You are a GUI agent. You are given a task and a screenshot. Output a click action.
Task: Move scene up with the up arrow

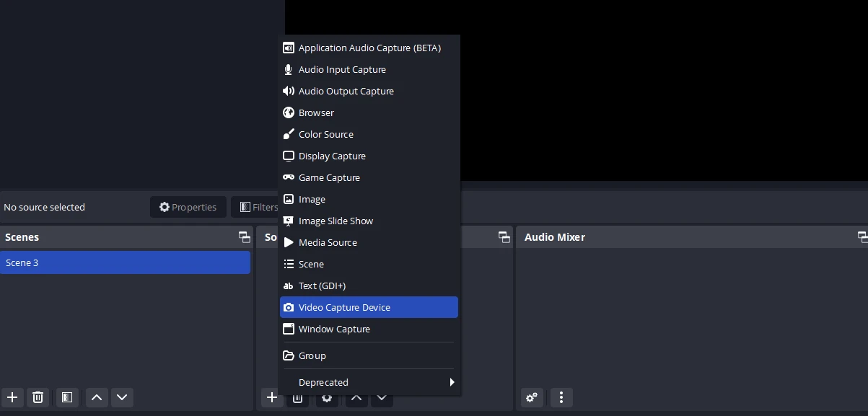pyautogui.click(x=97, y=397)
